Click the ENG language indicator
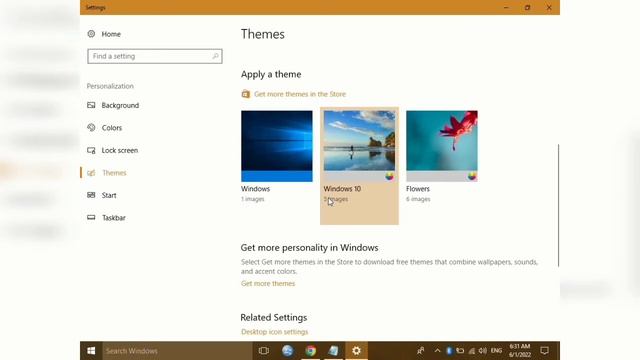640x360 pixels. coord(496,351)
